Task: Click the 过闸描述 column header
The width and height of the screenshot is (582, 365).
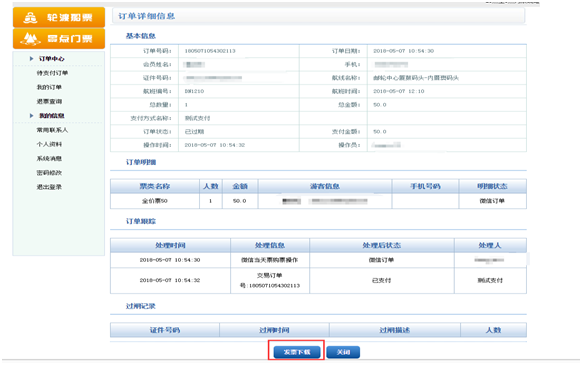Action: tap(395, 330)
